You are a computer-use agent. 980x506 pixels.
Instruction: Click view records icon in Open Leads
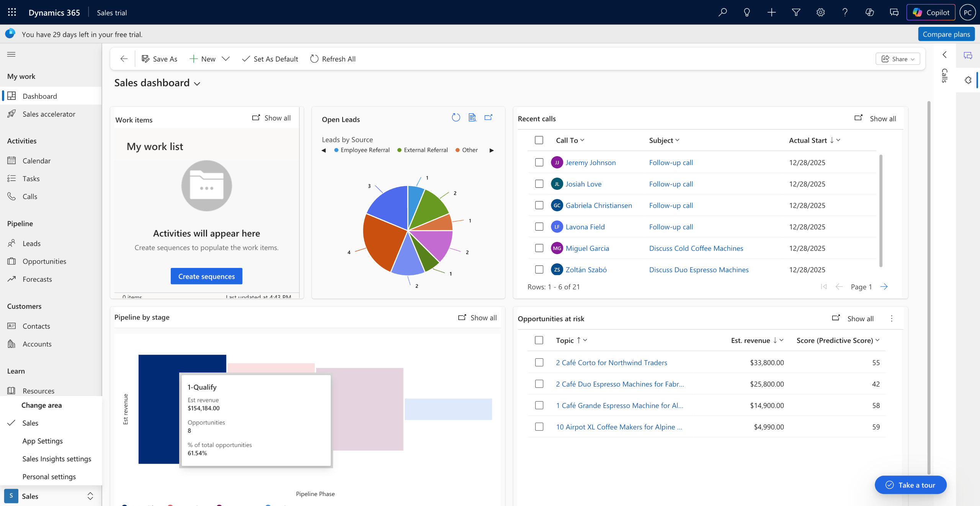[x=472, y=118]
